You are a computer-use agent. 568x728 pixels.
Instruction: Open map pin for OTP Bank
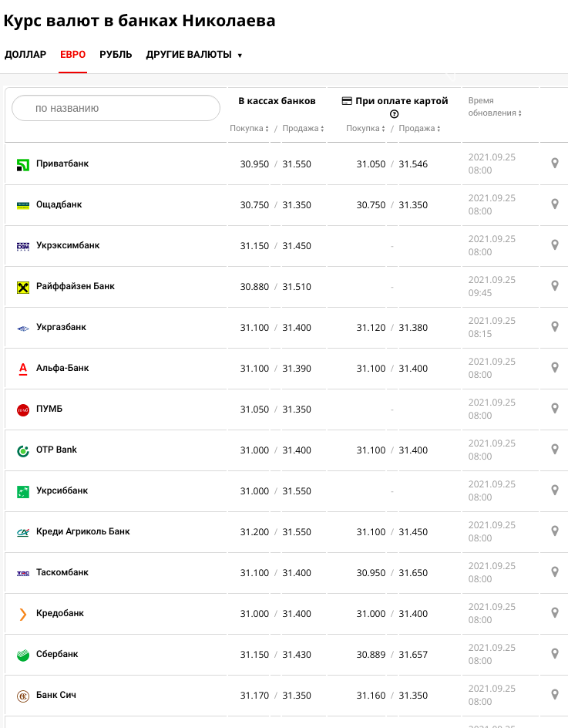(555, 449)
